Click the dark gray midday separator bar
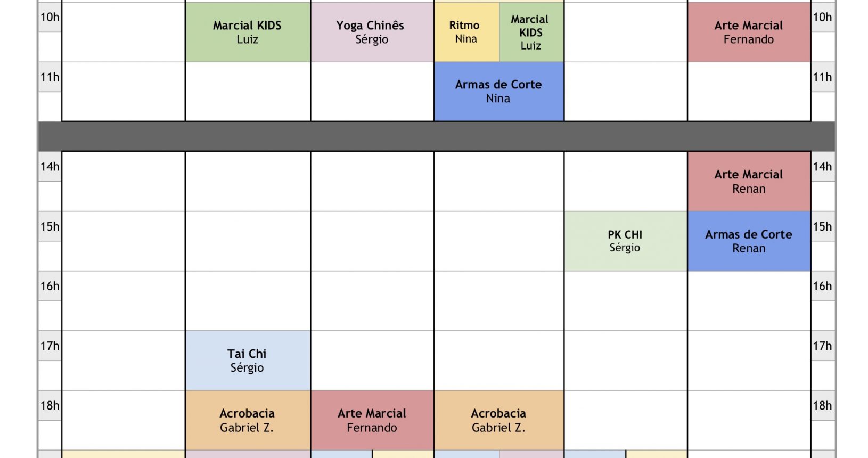 tap(437, 136)
